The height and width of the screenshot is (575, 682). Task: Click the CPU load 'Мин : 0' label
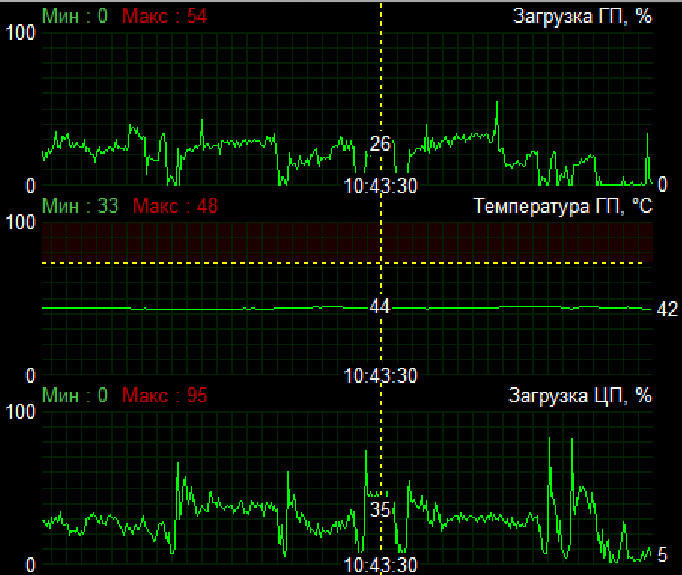(x=75, y=395)
